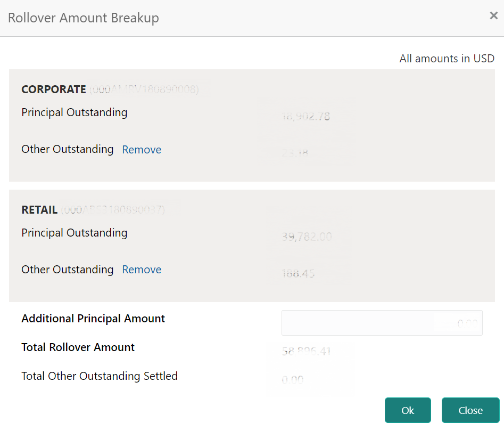The image size is (504, 431).
Task: Click CORPORATE Other Outstanding label
Action: pyautogui.click(x=68, y=149)
